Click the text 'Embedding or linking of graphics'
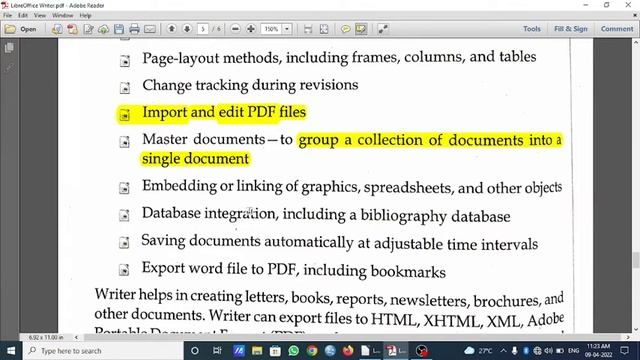 click(250, 187)
